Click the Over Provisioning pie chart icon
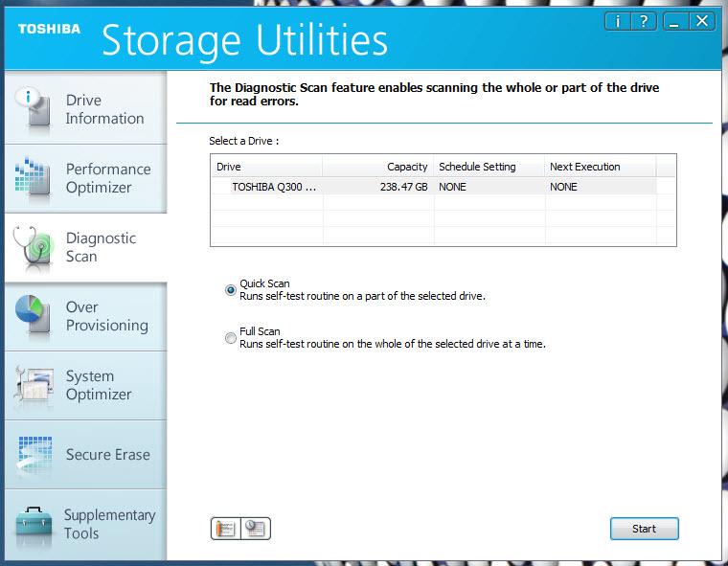Screen dimensions: 728x566 (x=33, y=314)
